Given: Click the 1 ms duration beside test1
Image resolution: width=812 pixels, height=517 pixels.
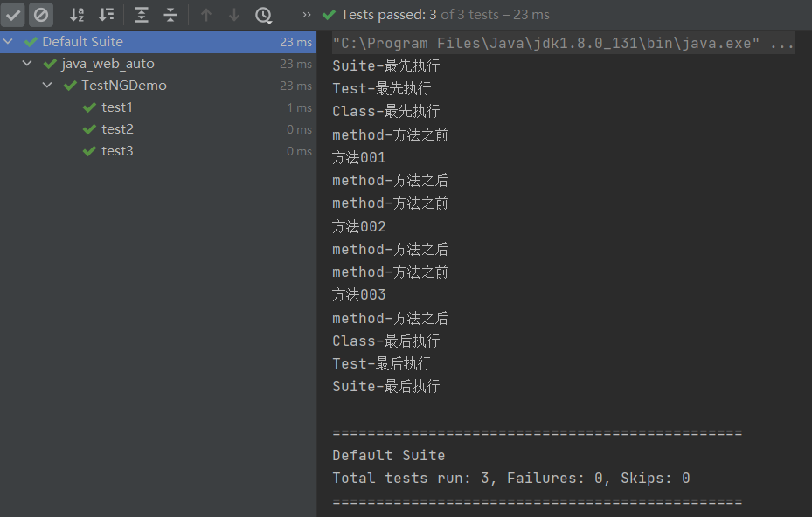Looking at the screenshot, I should click(299, 107).
